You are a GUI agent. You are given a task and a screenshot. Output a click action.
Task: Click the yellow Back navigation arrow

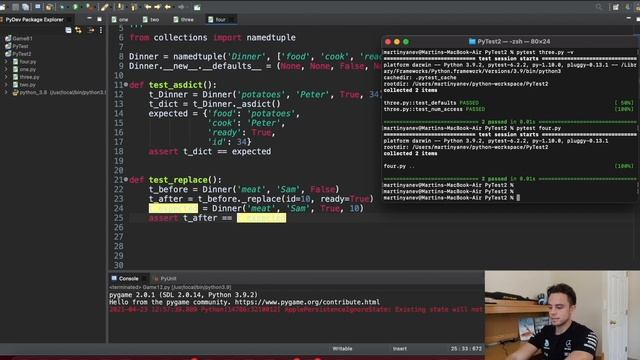pos(167,7)
